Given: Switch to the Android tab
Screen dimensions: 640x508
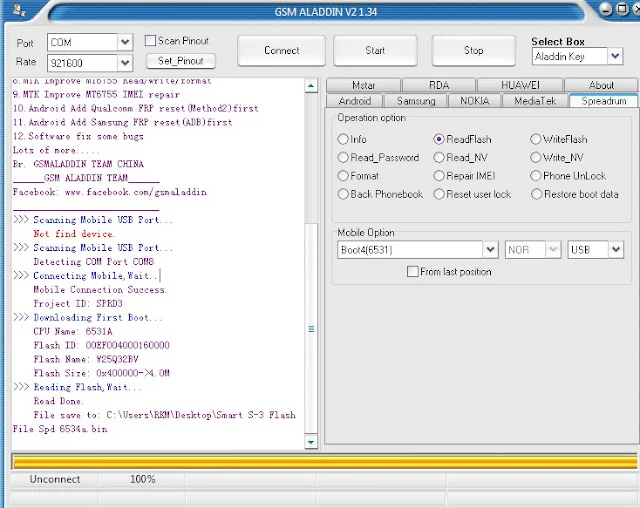Looking at the screenshot, I should [355, 101].
